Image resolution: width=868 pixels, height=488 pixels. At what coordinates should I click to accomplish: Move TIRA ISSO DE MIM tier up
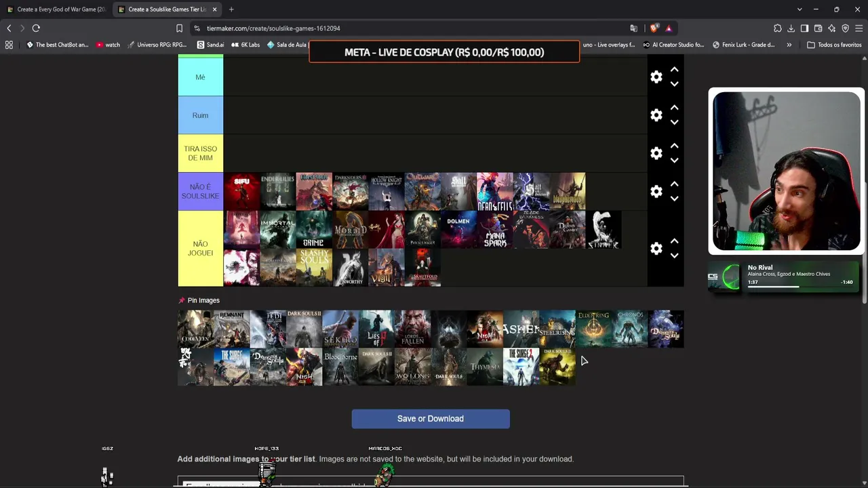click(x=674, y=146)
